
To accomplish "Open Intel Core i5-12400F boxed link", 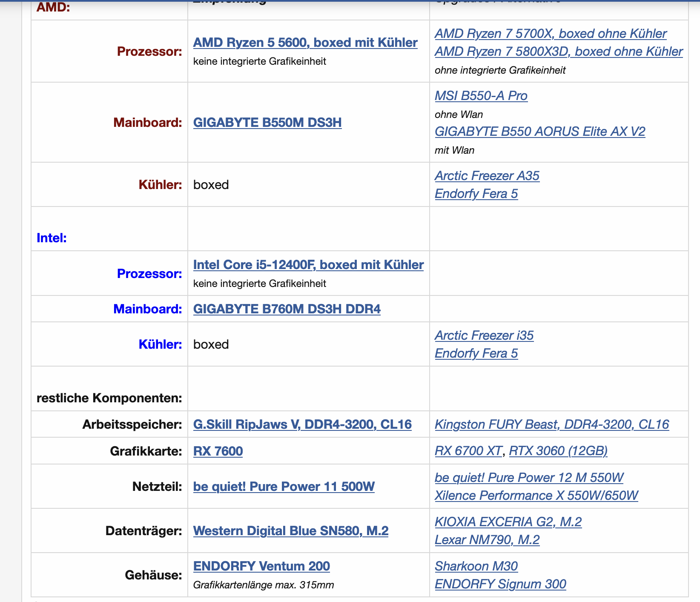I will pyautogui.click(x=308, y=265).
